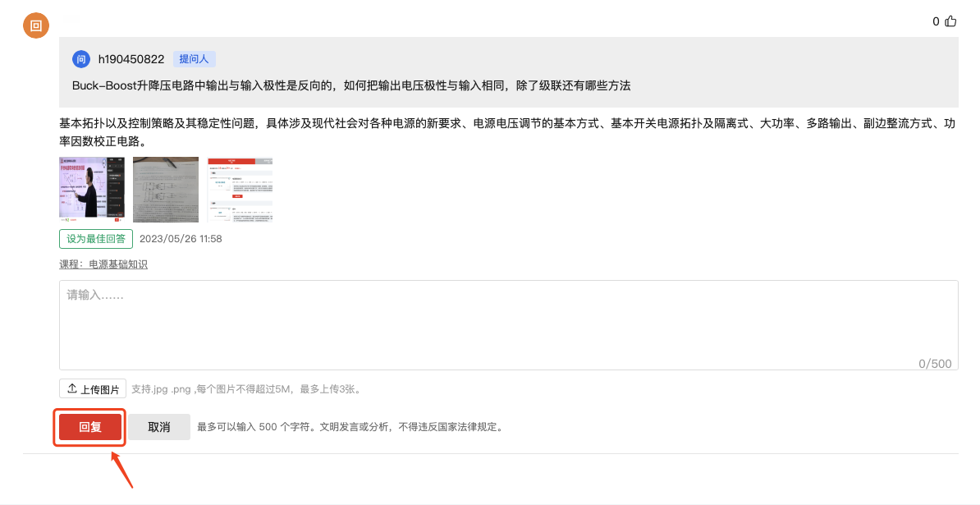The image size is (980, 505).
Task: Click the answer paragraph starting 基本拓扑以及控制策略
Action: point(507,132)
